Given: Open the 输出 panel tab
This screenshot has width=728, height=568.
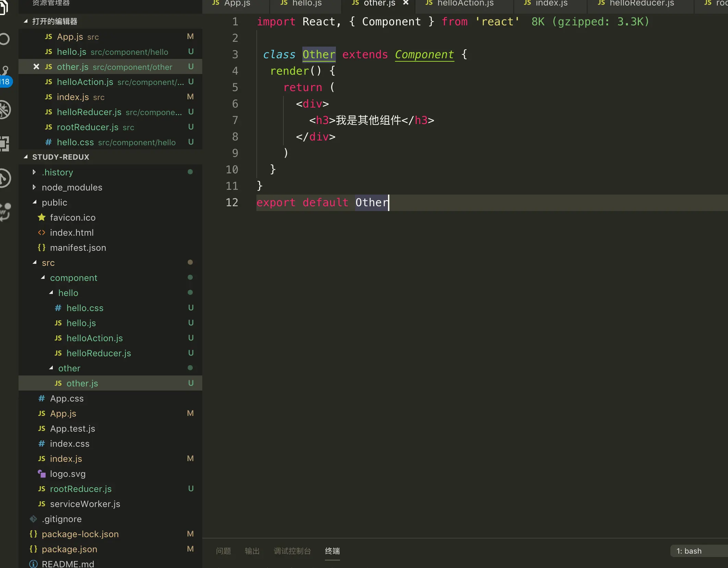Looking at the screenshot, I should pyautogui.click(x=252, y=551).
